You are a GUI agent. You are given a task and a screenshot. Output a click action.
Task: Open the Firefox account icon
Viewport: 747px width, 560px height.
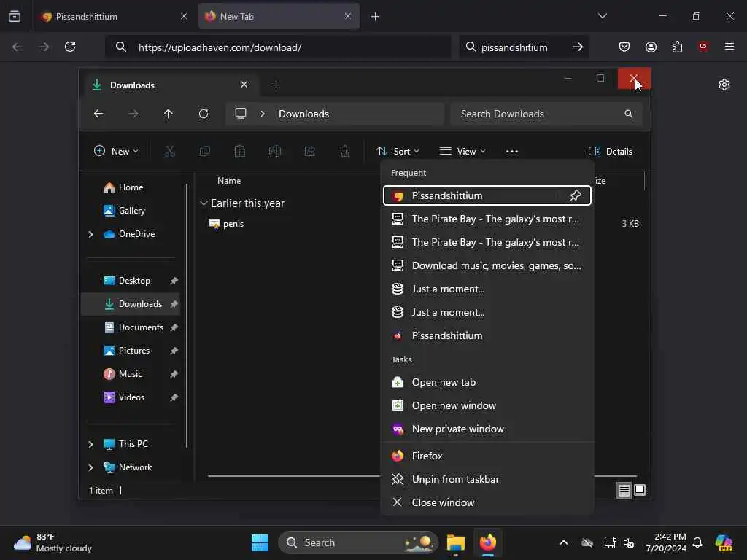[x=651, y=47]
